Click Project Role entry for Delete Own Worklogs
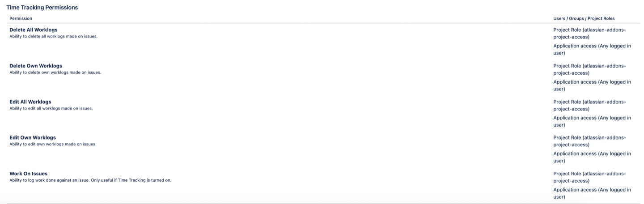The height and width of the screenshot is (204, 644). pyautogui.click(x=589, y=69)
